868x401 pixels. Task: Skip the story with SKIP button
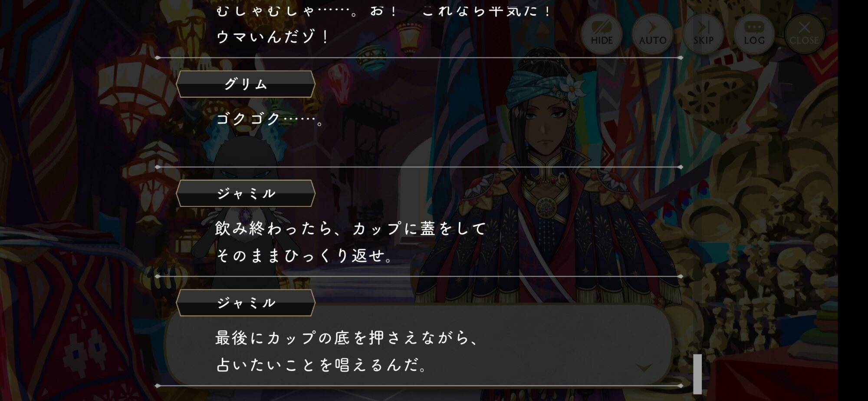coord(703,33)
